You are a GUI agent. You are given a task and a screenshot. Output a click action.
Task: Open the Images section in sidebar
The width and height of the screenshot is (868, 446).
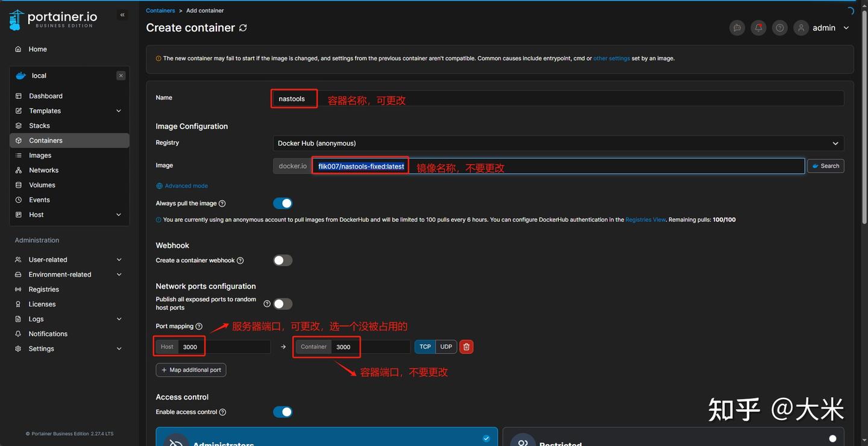coord(40,155)
